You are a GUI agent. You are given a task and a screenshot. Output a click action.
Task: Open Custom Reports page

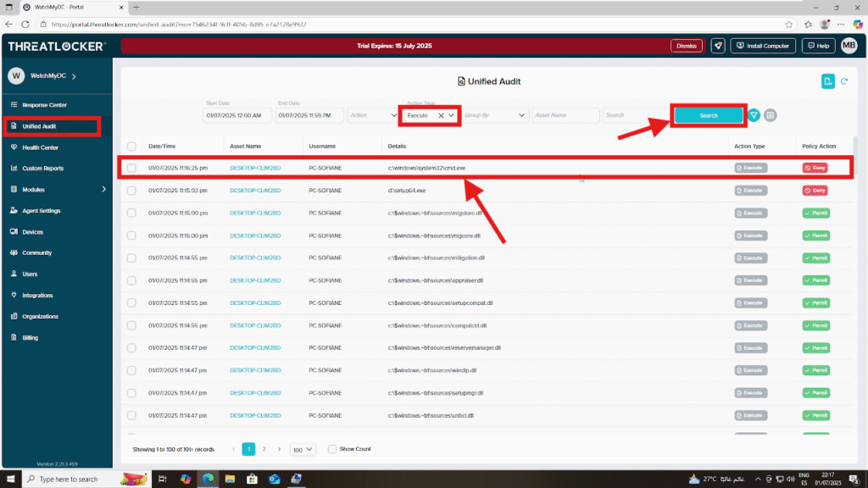42,169
